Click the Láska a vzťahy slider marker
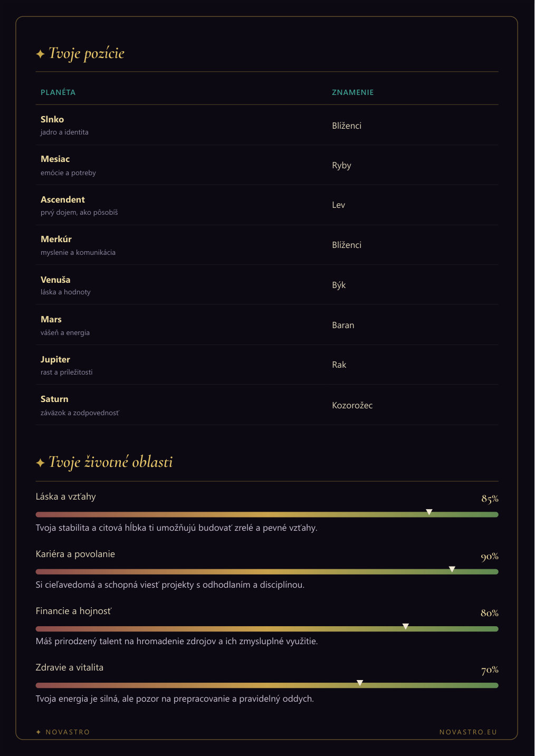Image resolution: width=535 pixels, height=756 pixels. 429,512
